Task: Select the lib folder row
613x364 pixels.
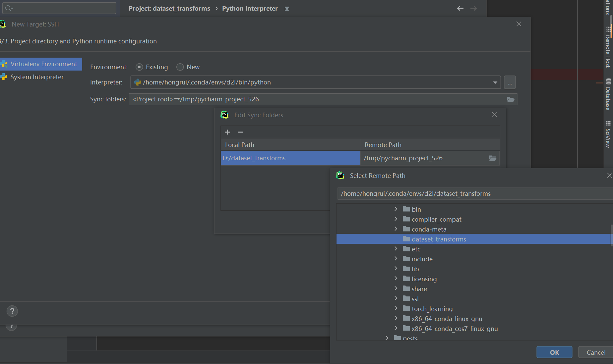Action: click(x=473, y=269)
